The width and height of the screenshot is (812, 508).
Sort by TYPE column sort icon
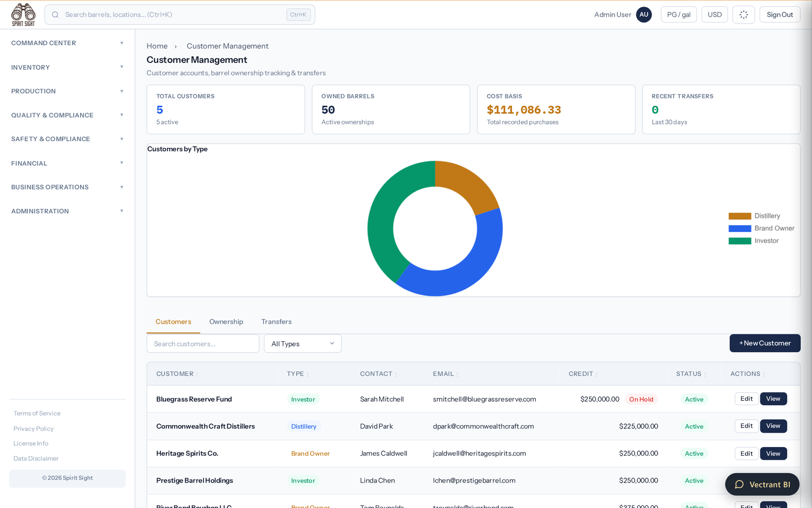tap(308, 374)
